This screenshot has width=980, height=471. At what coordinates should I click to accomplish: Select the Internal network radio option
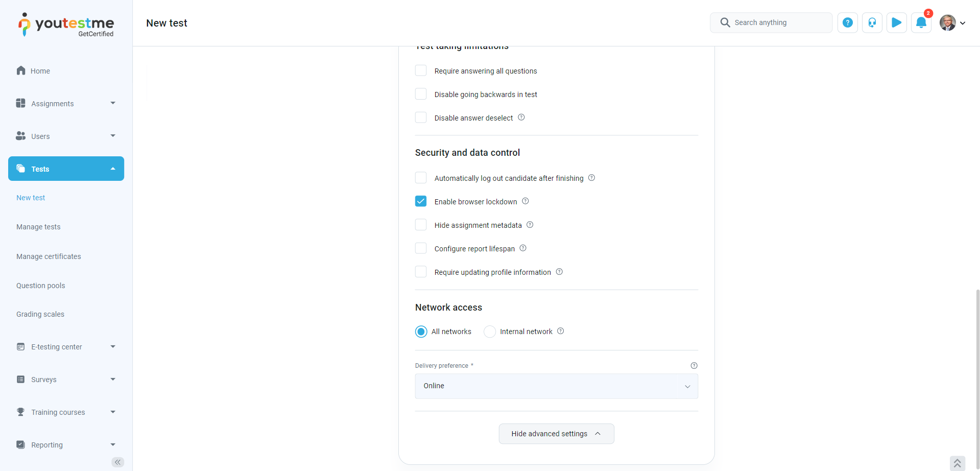490,332
